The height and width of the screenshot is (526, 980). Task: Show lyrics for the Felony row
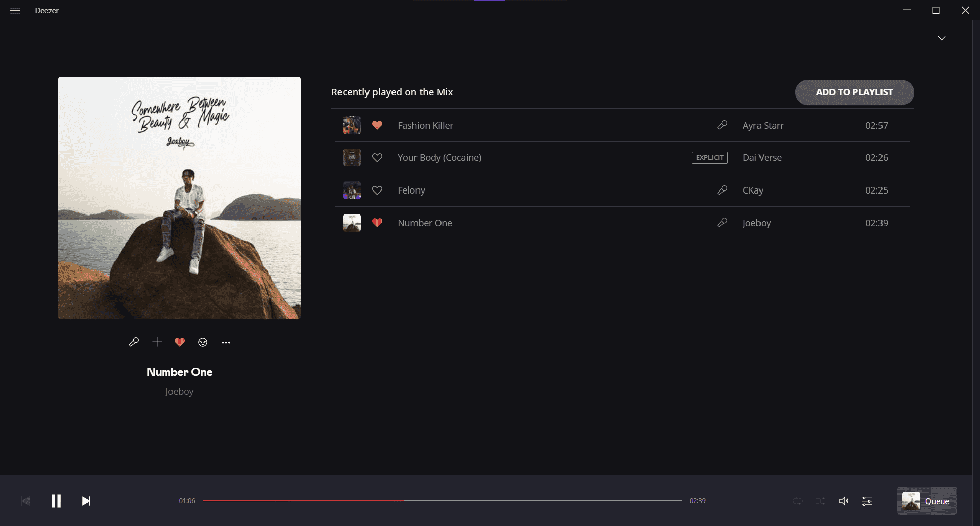(x=722, y=190)
